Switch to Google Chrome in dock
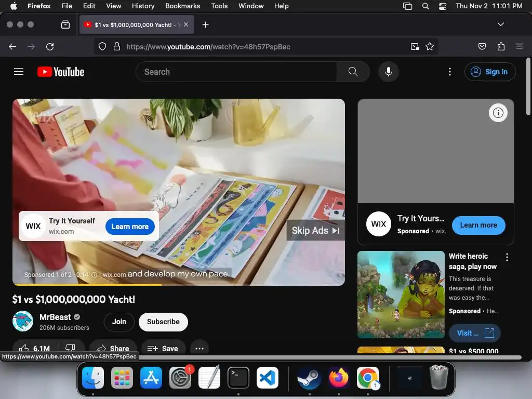 click(x=367, y=378)
